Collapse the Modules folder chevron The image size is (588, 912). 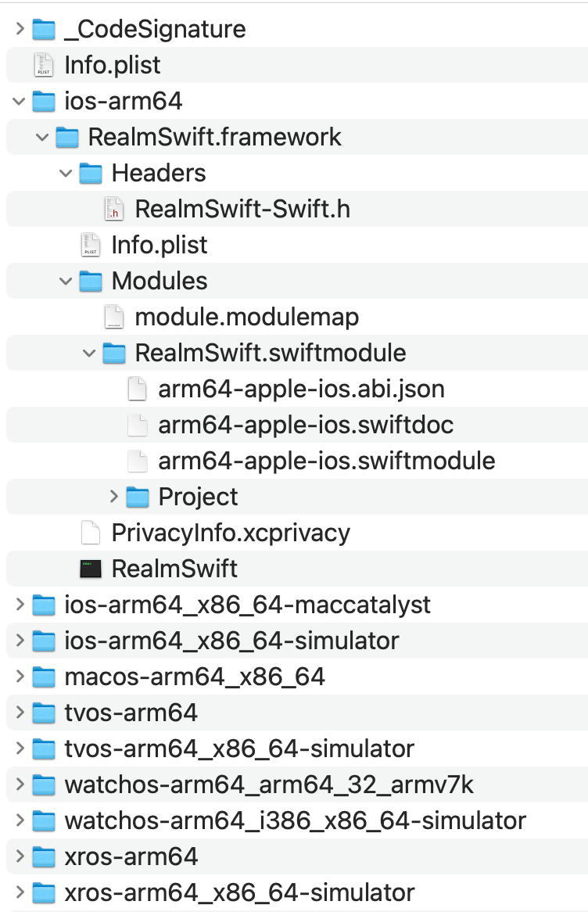pos(66,282)
